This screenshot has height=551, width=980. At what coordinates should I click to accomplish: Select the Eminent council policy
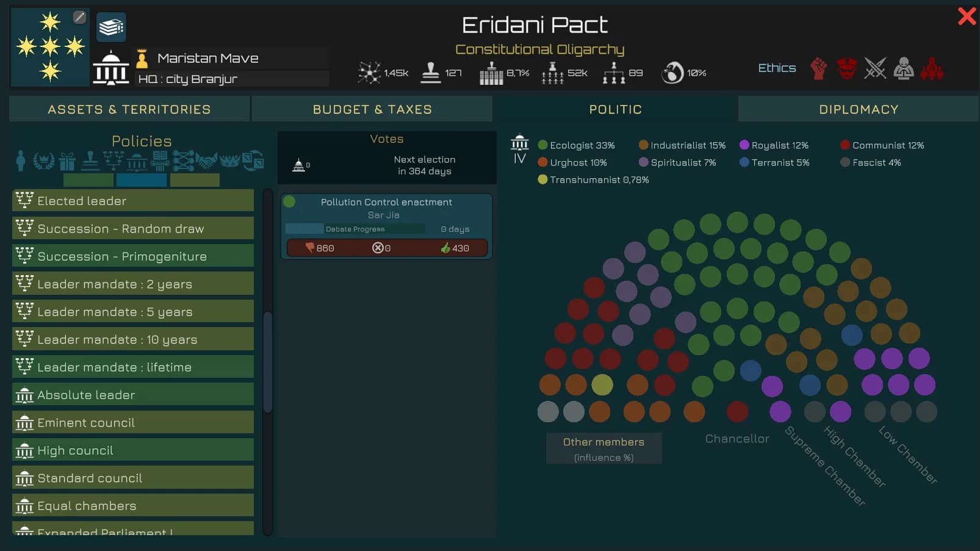coord(133,422)
